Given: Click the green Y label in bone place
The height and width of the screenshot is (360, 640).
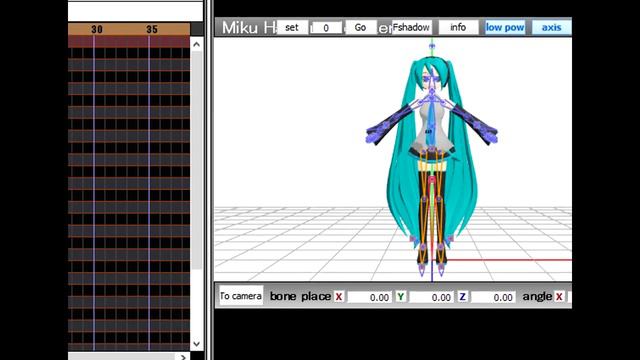Looking at the screenshot, I should [401, 297].
